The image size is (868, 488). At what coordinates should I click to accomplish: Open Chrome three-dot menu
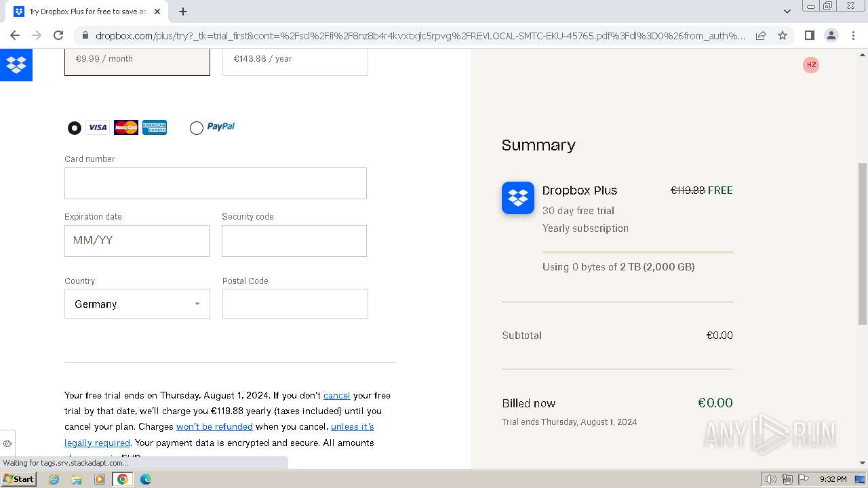tap(853, 35)
